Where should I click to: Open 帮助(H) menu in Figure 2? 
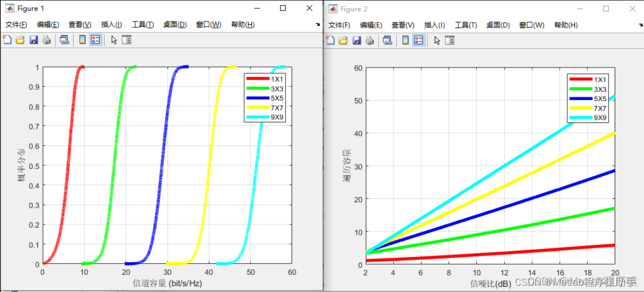pyautogui.click(x=566, y=25)
